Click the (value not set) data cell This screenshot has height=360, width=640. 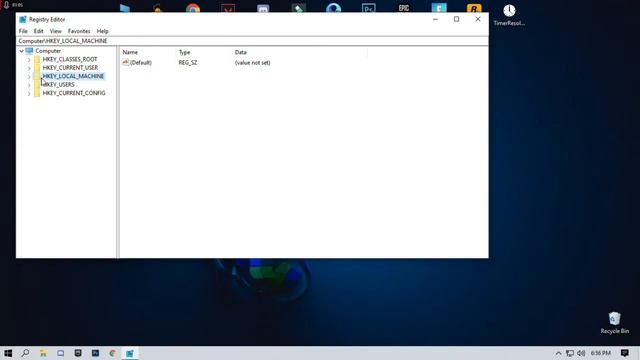point(252,62)
